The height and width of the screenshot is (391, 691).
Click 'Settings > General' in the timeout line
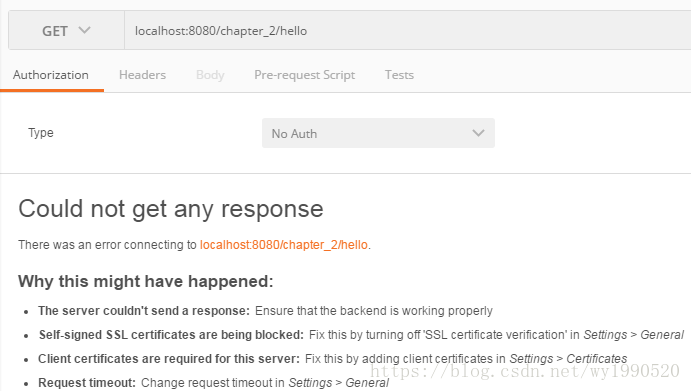(338, 383)
